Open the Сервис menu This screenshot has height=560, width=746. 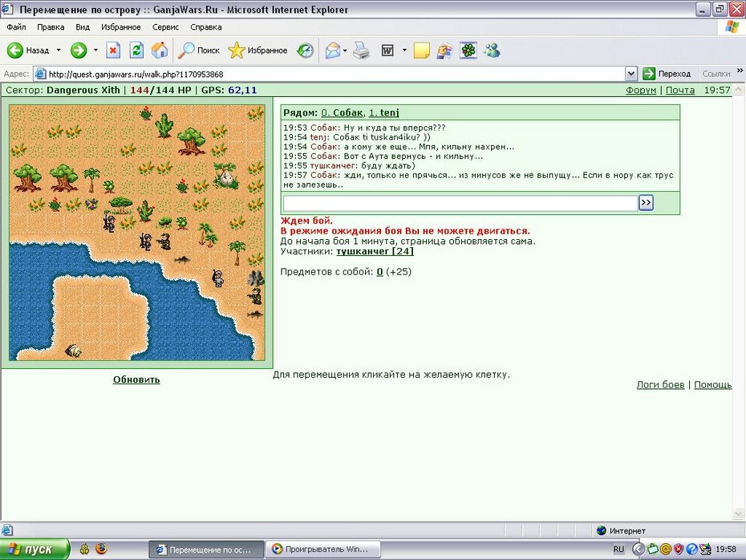[x=165, y=27]
